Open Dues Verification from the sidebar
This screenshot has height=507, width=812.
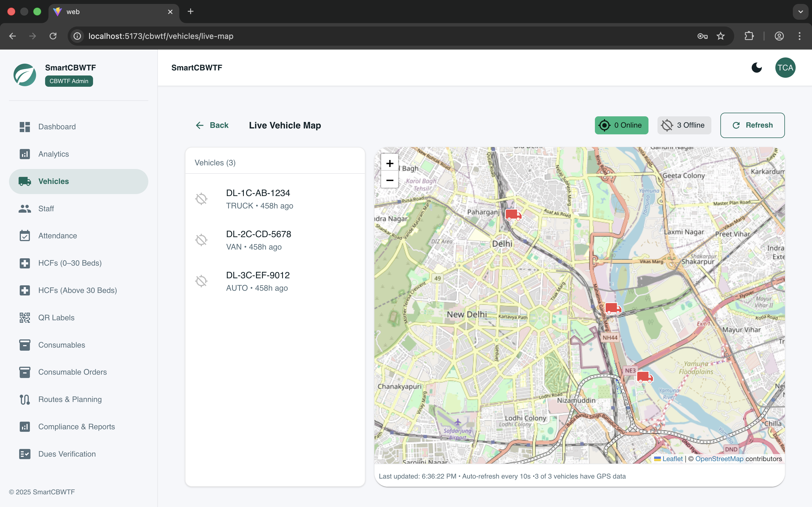coord(67,454)
